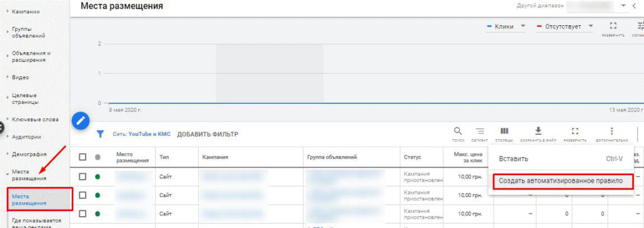Open the Дополнительно three-dot menu
644x228 pixels.
click(611, 131)
